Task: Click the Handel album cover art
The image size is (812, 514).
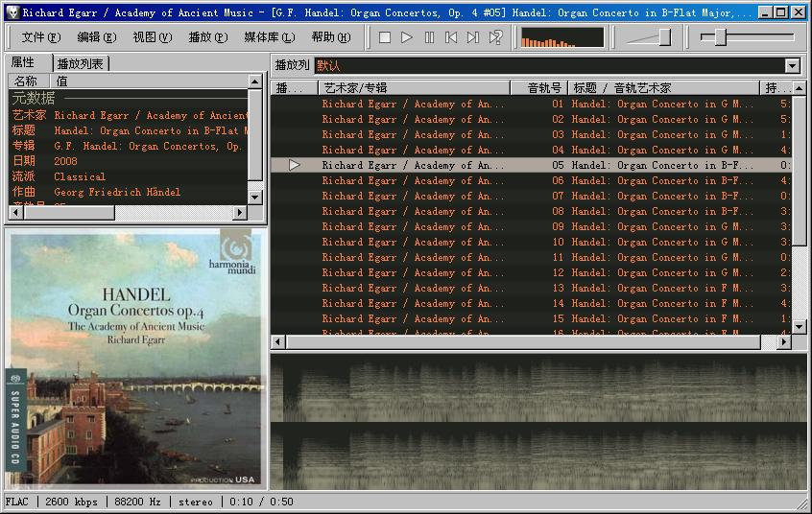Action: click(x=136, y=359)
